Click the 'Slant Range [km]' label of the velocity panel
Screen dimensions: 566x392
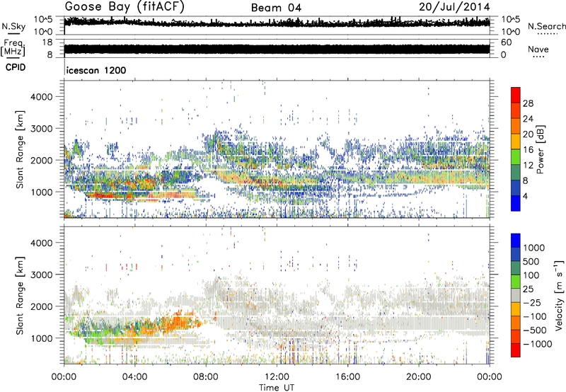pos(20,296)
